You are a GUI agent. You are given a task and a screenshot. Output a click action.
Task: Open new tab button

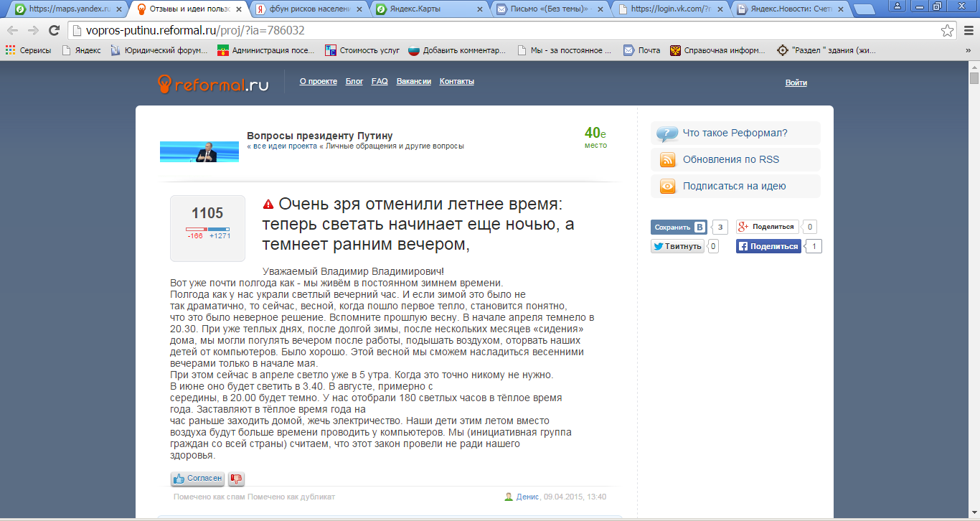point(864,10)
